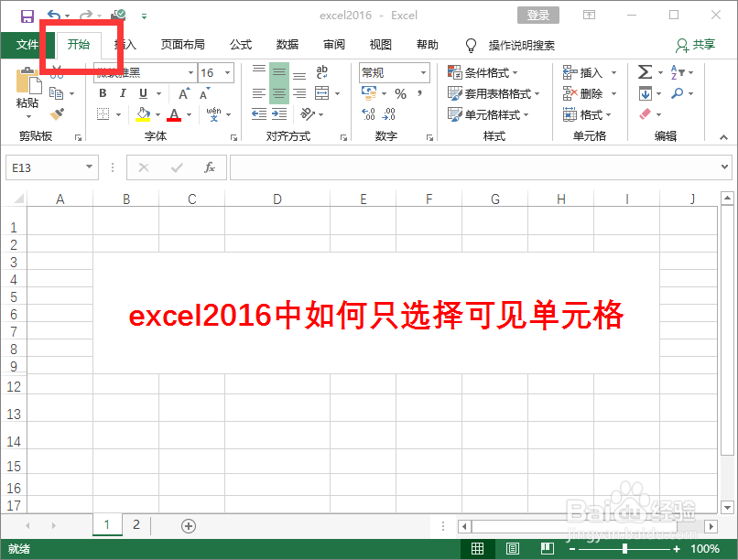Increase decimal places

[368, 113]
